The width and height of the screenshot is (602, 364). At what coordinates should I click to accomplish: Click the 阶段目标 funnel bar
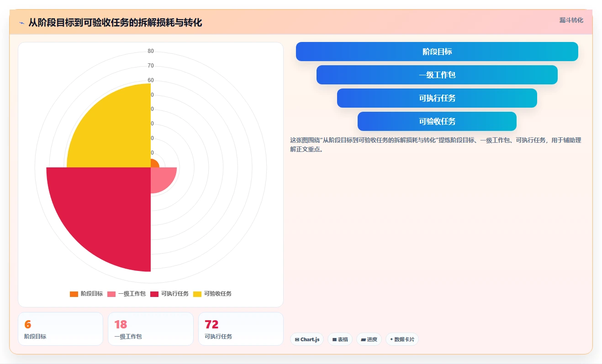[437, 52]
